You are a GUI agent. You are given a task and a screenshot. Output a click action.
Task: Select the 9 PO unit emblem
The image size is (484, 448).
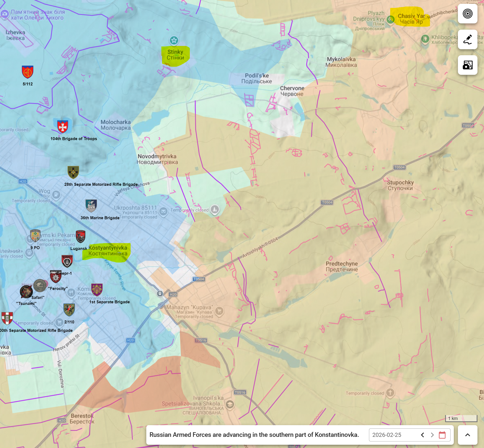pyautogui.click(x=35, y=236)
